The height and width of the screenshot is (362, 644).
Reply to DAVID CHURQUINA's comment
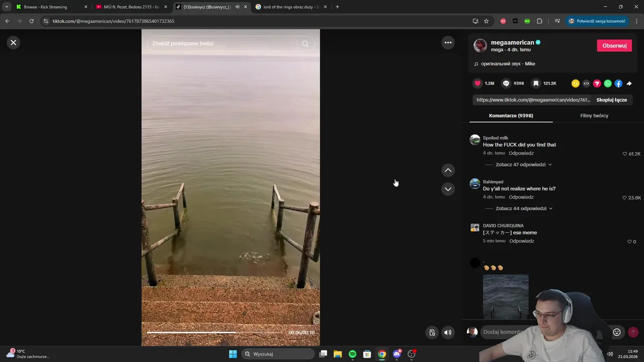522,241
